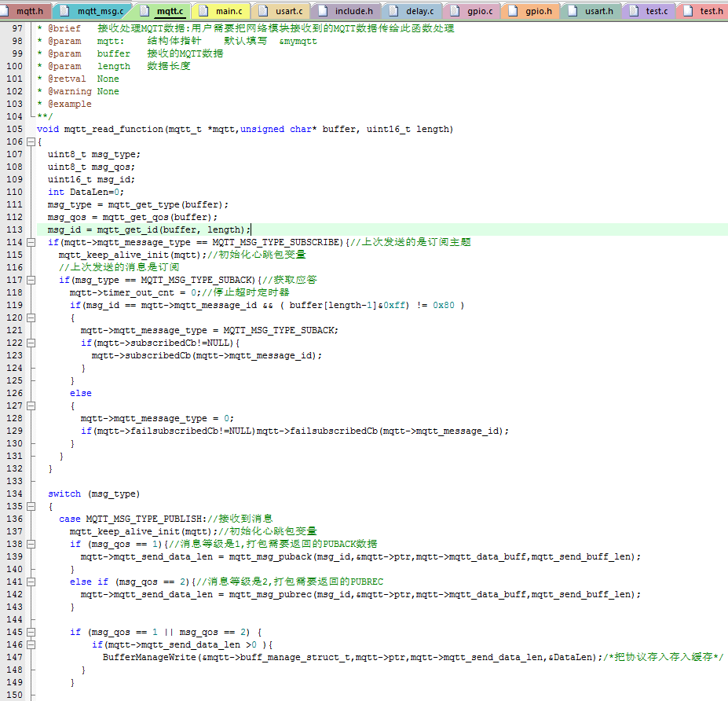Click file icon on main.c tab

203,11
